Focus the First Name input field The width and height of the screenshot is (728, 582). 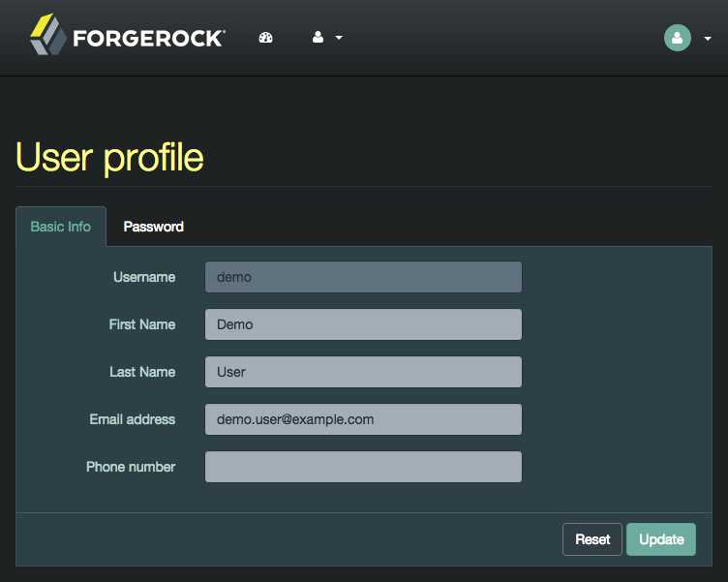[364, 324]
